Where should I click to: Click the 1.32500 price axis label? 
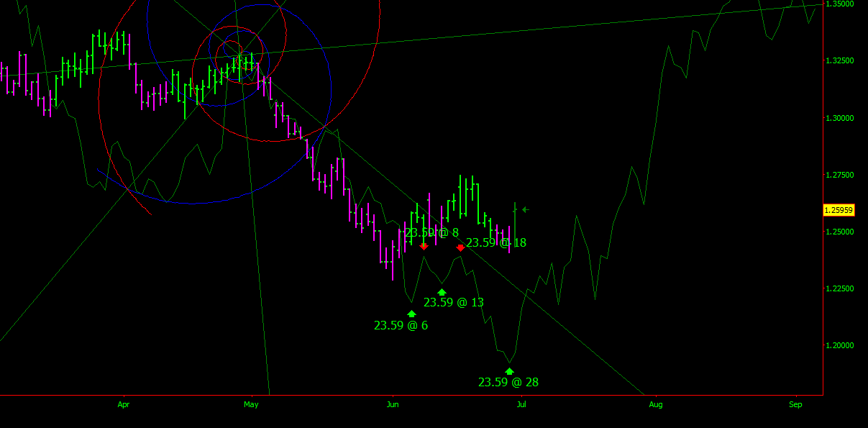pos(841,60)
